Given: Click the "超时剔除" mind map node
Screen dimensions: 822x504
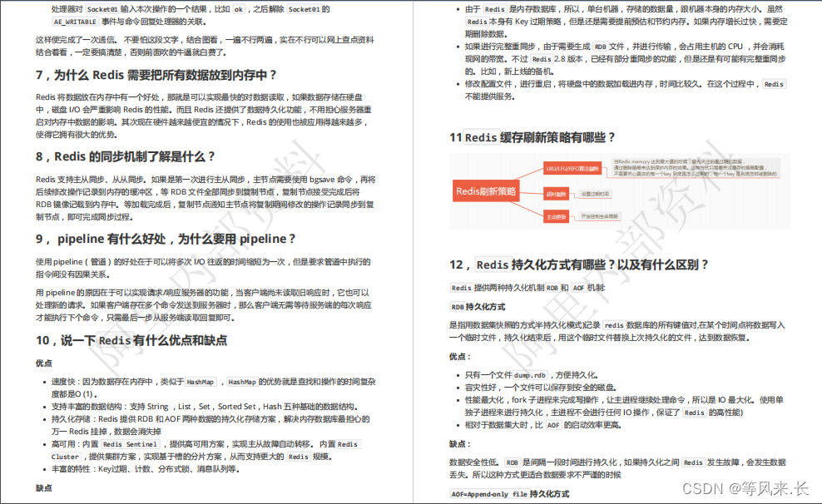Looking at the screenshot, I should 556,195.
